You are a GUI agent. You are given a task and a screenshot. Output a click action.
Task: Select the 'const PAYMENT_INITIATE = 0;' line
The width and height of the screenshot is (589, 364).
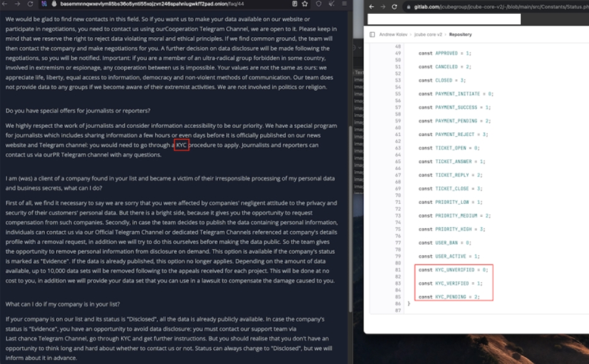456,94
